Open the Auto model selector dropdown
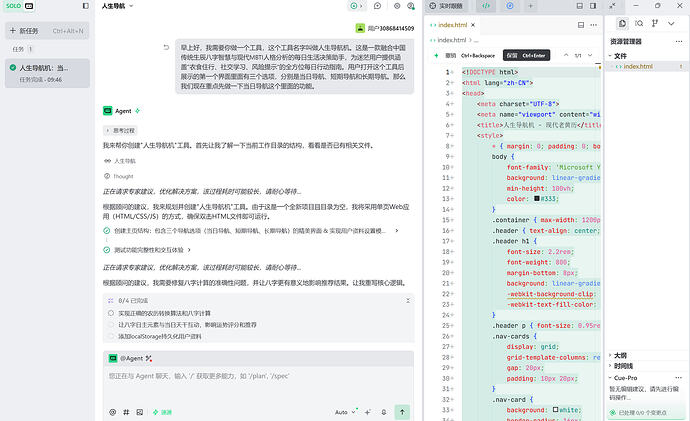 pos(345,412)
